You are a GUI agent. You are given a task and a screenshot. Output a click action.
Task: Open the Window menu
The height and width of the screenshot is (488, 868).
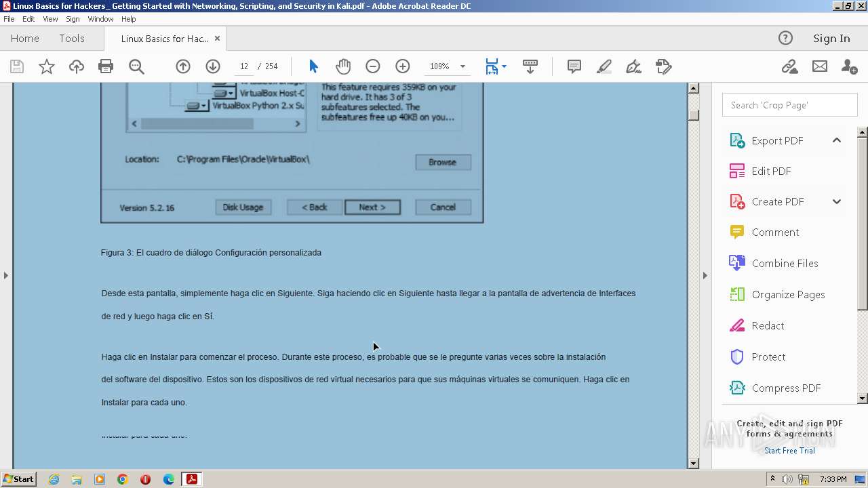click(100, 19)
